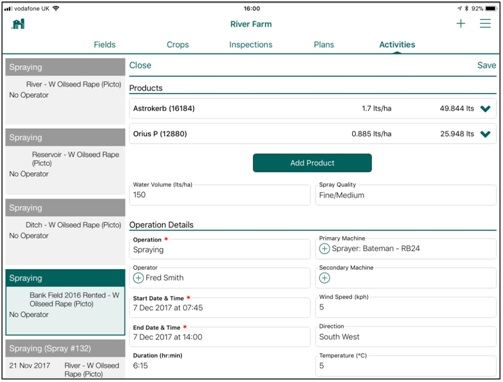The image size is (503, 382).
Task: Edit the Water Volume field showing 150
Action: click(x=220, y=195)
